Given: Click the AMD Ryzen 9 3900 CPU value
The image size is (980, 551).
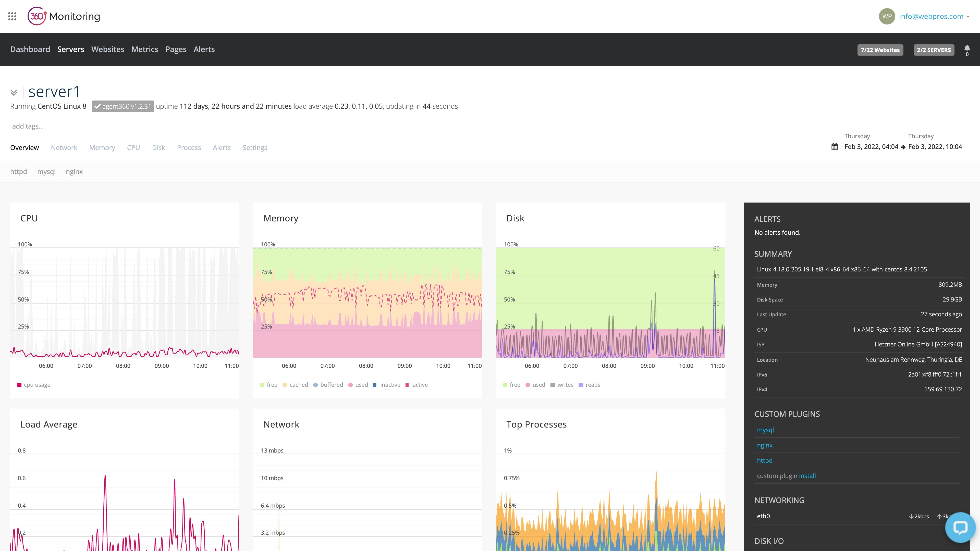Looking at the screenshot, I should coord(907,330).
